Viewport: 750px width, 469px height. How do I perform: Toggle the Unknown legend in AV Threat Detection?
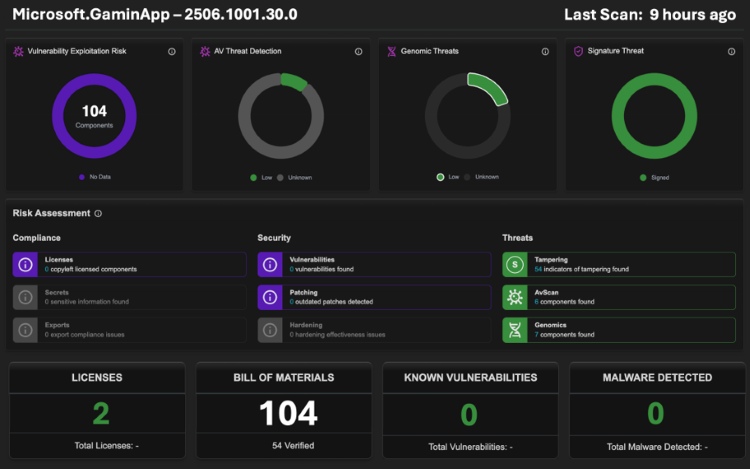pos(295,177)
